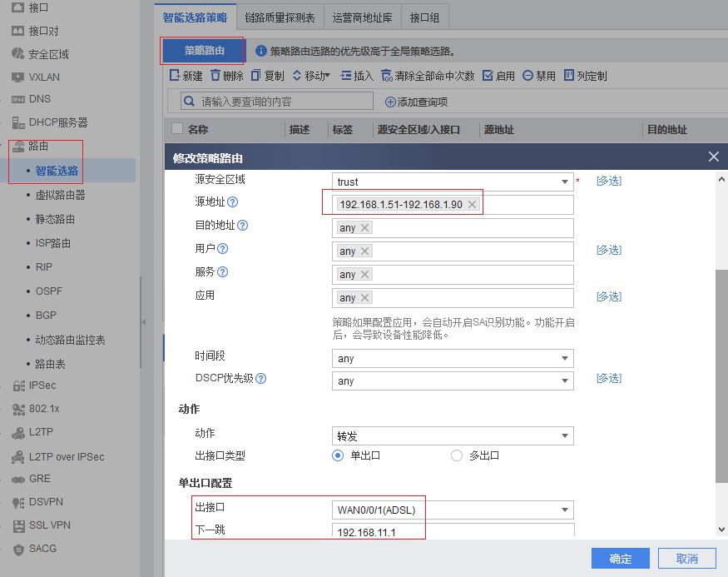The width and height of the screenshot is (728, 577).
Task: Open the 时间段 dropdown
Action: 453,358
